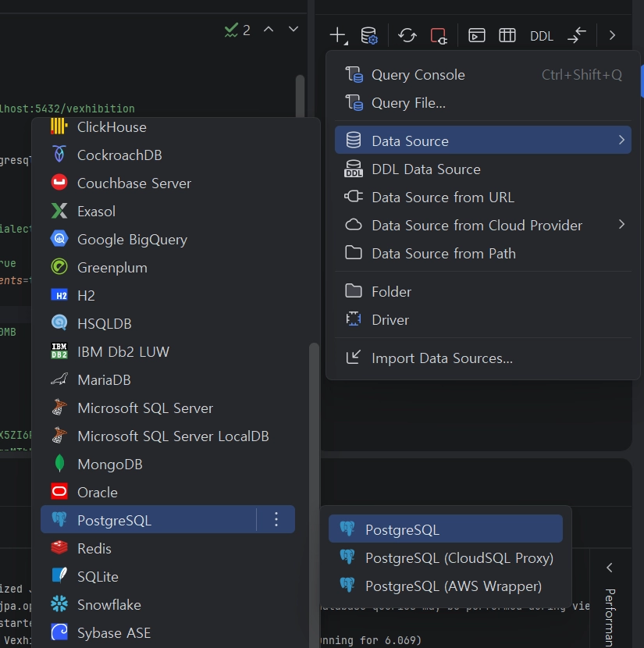Image resolution: width=644 pixels, height=648 pixels.
Task: Click the database list scrollbar
Action: click(314, 494)
